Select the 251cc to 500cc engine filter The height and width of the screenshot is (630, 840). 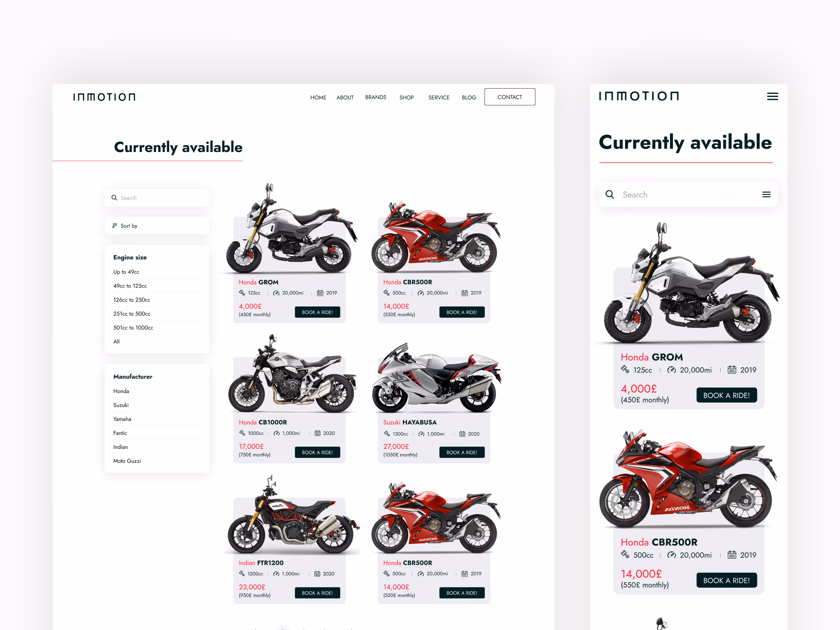[x=132, y=314]
